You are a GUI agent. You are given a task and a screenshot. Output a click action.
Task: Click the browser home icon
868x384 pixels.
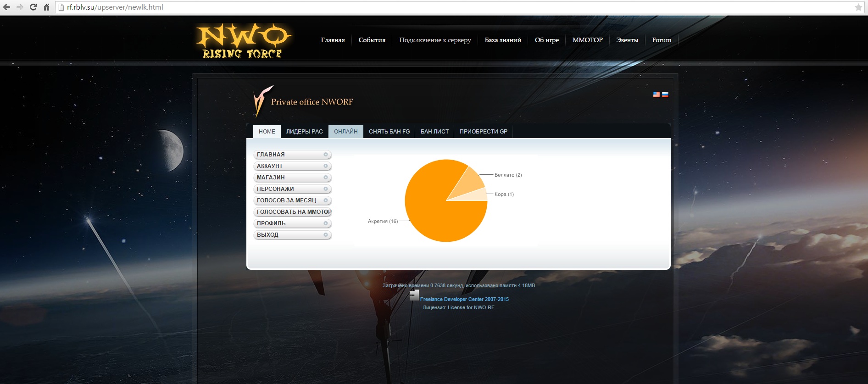[46, 7]
